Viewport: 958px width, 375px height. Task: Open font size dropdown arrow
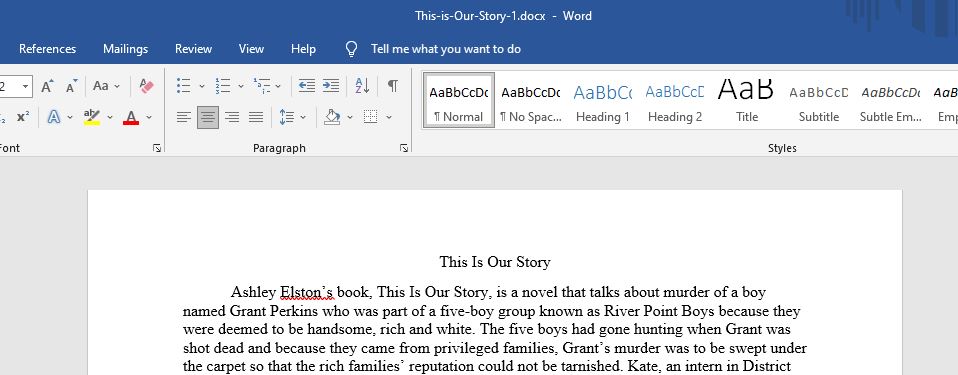click(25, 87)
